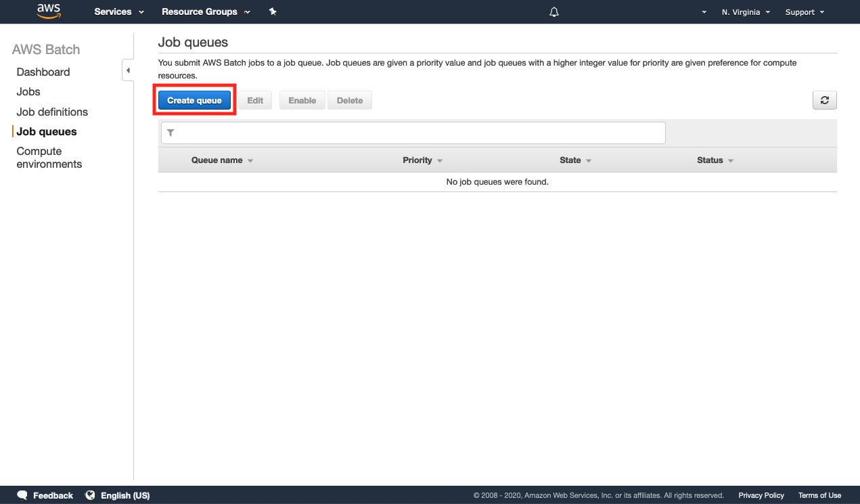Open the Terms of Use link

pos(819,495)
